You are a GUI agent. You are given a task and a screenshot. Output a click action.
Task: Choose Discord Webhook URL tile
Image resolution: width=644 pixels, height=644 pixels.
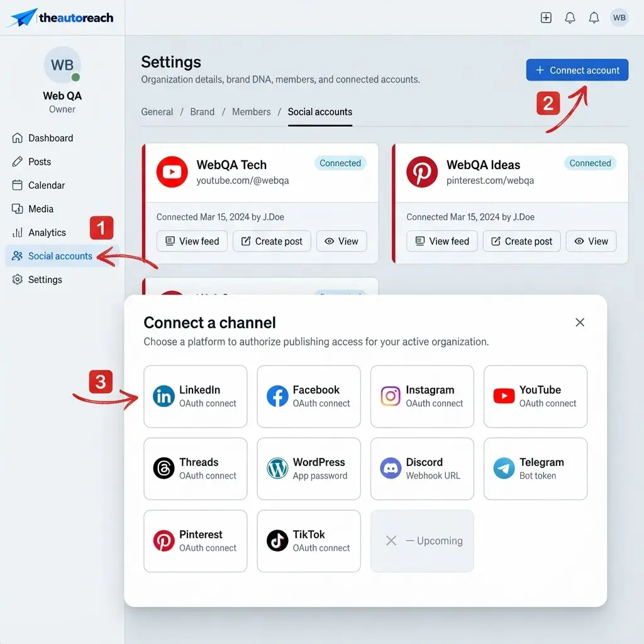pyautogui.click(x=422, y=469)
